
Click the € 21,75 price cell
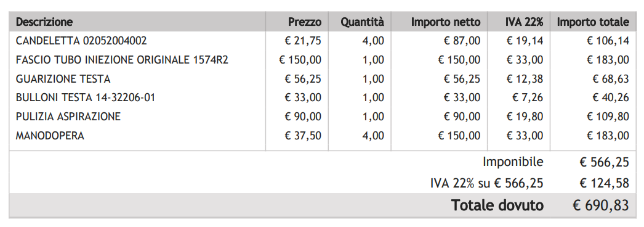303,41
